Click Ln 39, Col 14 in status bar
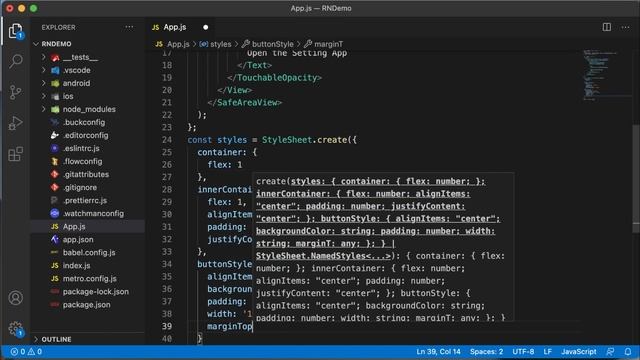Image resolution: width=640 pixels, height=360 pixels. tap(438, 351)
